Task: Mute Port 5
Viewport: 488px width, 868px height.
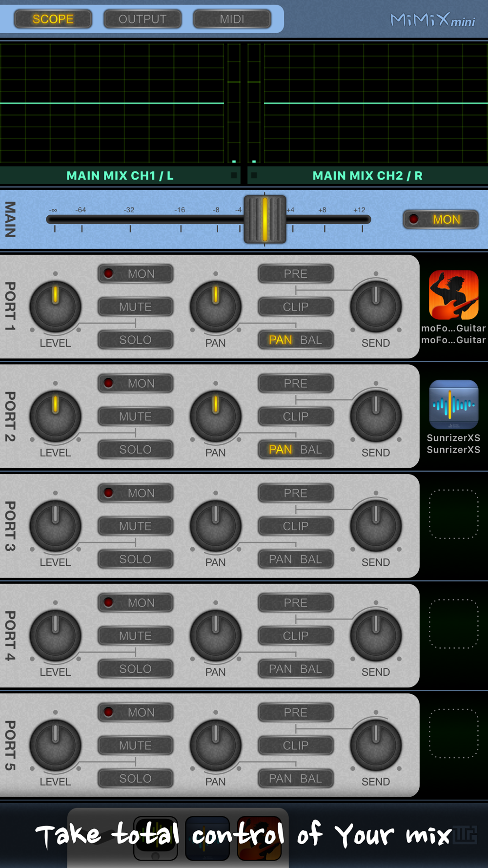Action: (136, 745)
